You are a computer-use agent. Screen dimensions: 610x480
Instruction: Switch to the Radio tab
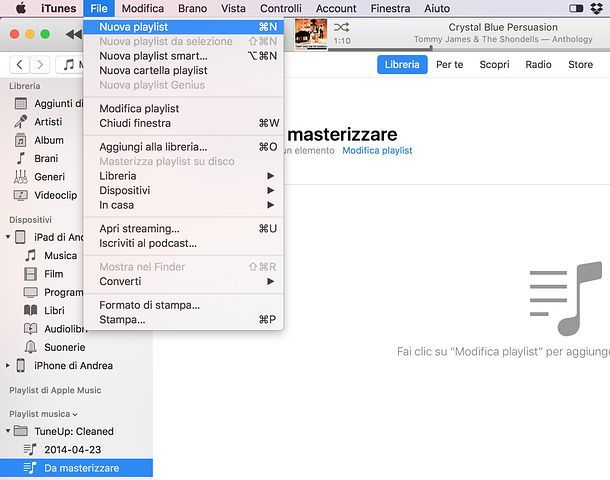pyautogui.click(x=538, y=65)
